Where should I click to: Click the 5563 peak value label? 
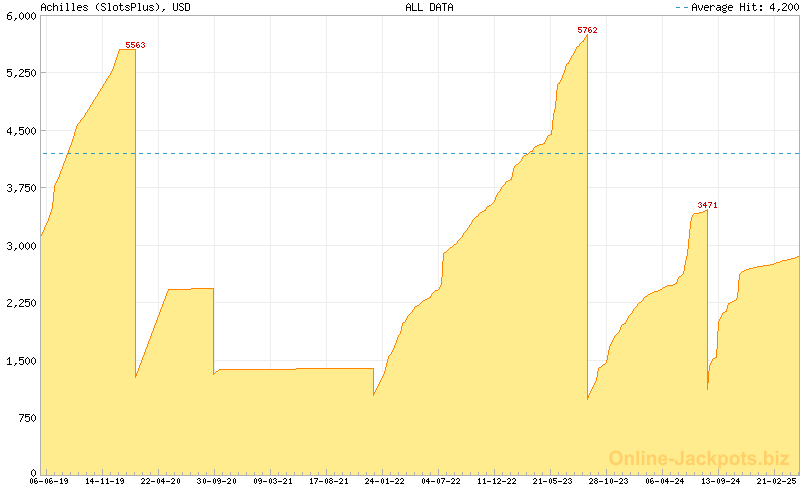coord(135,45)
